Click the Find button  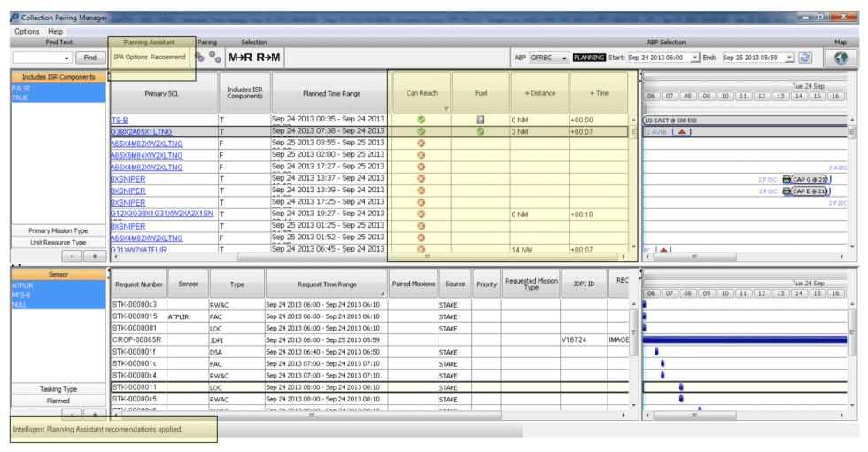(90, 58)
